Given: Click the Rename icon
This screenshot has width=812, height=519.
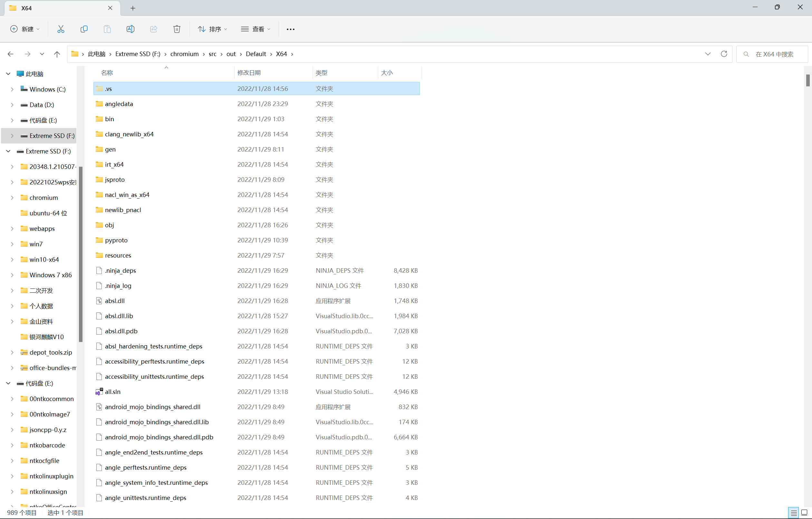Looking at the screenshot, I should tap(130, 29).
